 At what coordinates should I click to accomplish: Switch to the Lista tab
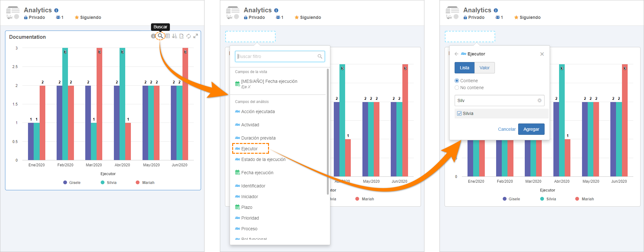pos(464,68)
